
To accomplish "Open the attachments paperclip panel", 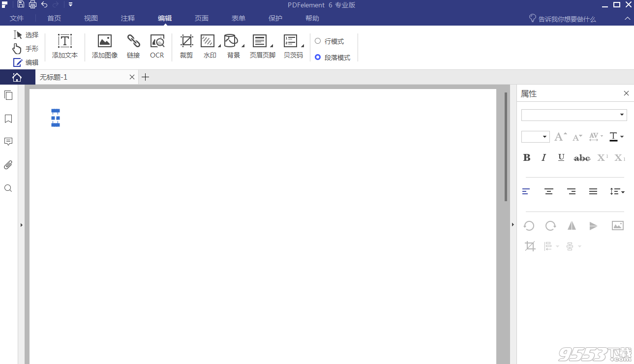I will tap(8, 165).
